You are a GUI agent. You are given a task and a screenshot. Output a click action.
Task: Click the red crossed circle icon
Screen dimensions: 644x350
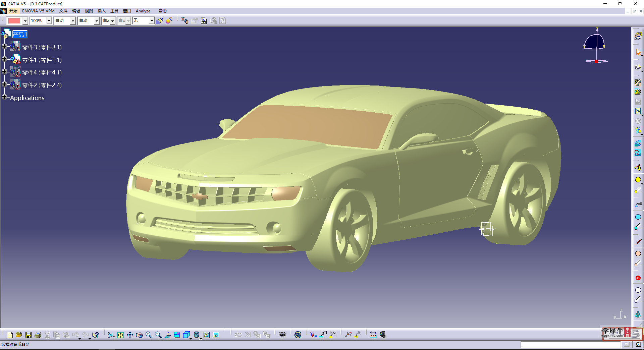(x=638, y=278)
